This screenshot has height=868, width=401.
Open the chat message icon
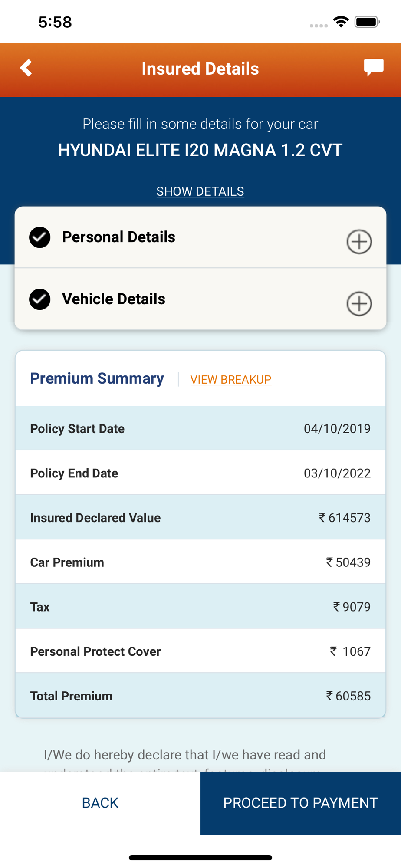coord(374,67)
